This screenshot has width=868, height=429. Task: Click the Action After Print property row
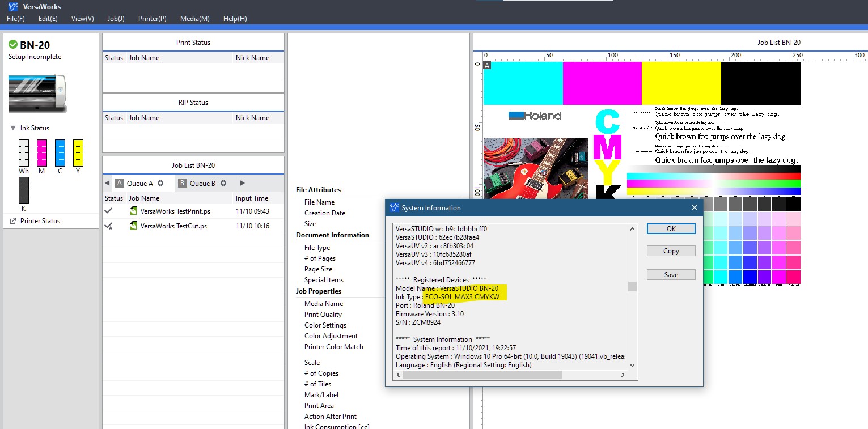pyautogui.click(x=331, y=417)
